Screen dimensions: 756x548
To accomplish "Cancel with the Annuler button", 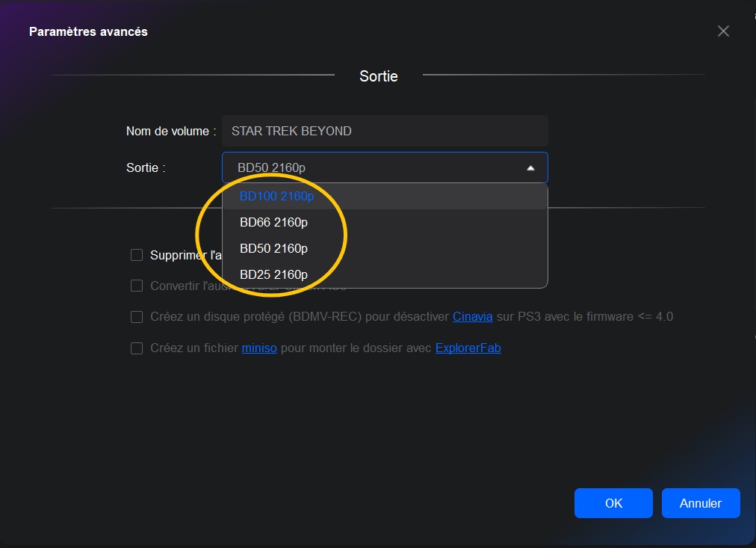I will pos(700,502).
